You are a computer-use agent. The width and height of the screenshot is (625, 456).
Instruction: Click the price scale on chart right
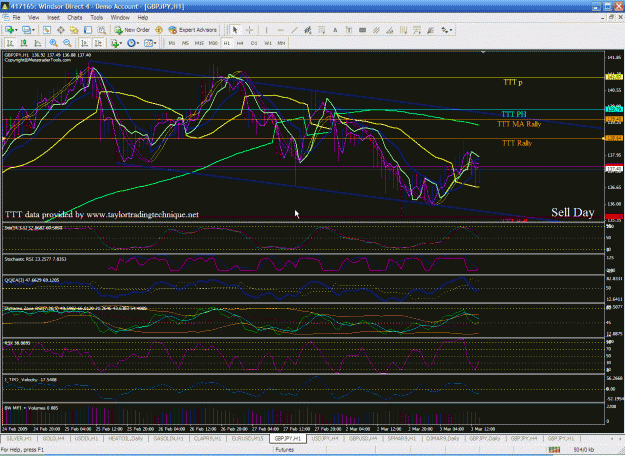click(x=614, y=136)
